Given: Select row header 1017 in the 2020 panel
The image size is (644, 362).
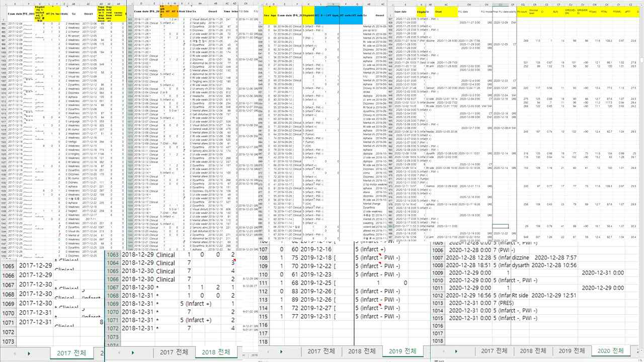Looking at the screenshot, I should 438,333.
